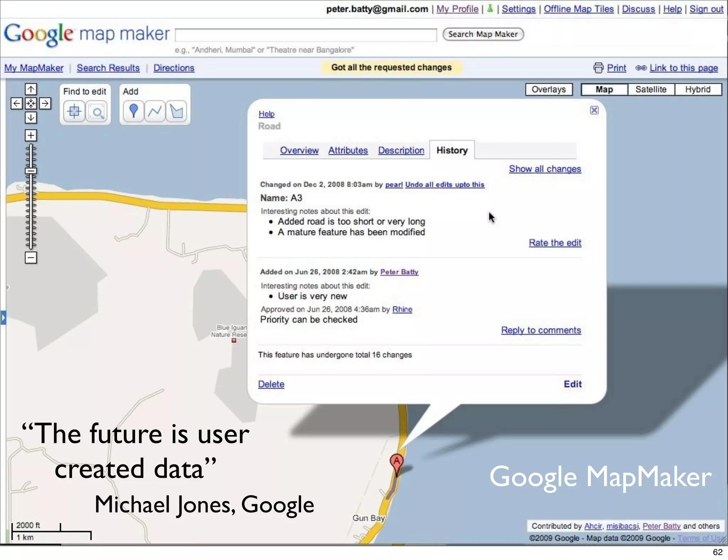Click the 'Gun Bay' map label
Viewport: 728px width, 560px height.
pyautogui.click(x=369, y=518)
